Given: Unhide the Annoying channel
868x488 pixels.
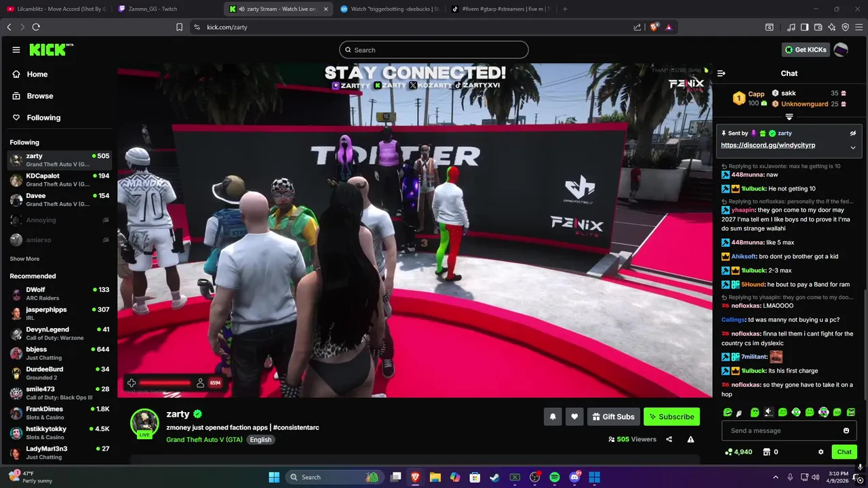Looking at the screenshot, I should click(x=106, y=220).
